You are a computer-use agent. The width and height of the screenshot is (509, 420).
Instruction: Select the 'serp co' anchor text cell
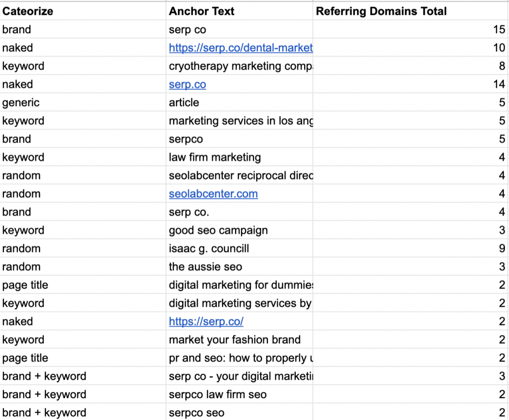pos(239,29)
